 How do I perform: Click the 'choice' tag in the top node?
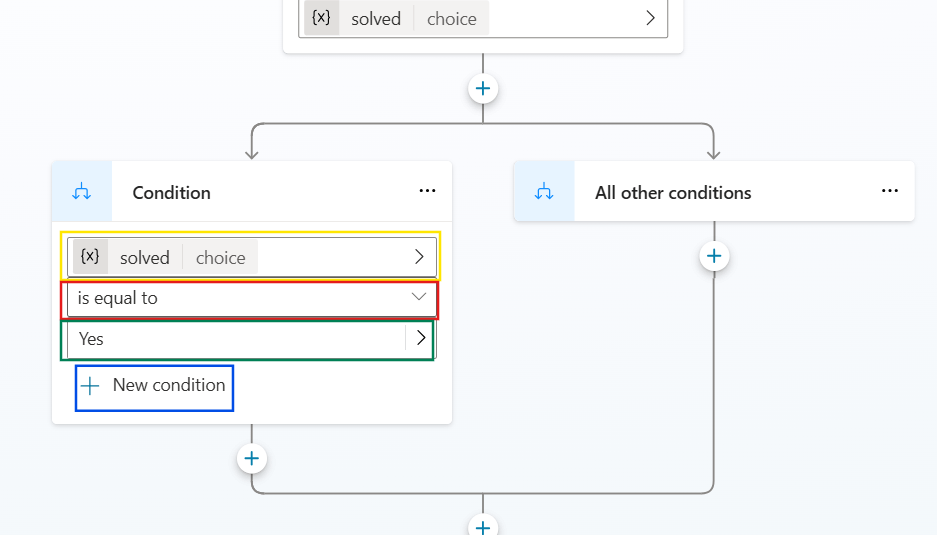click(452, 19)
